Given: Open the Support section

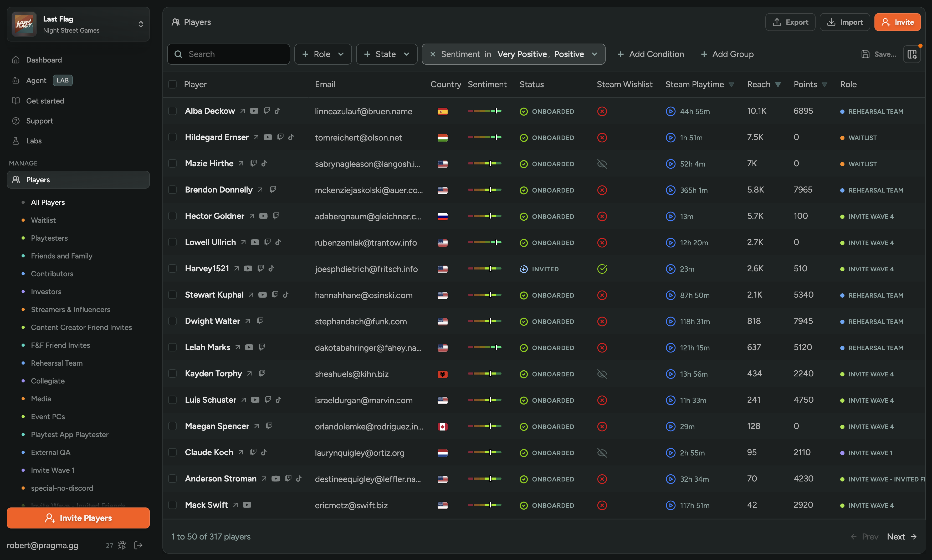Looking at the screenshot, I should (39, 121).
